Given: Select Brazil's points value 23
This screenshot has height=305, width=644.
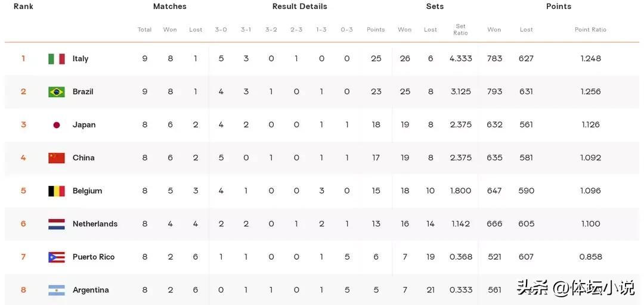Looking at the screenshot, I should (x=376, y=92).
